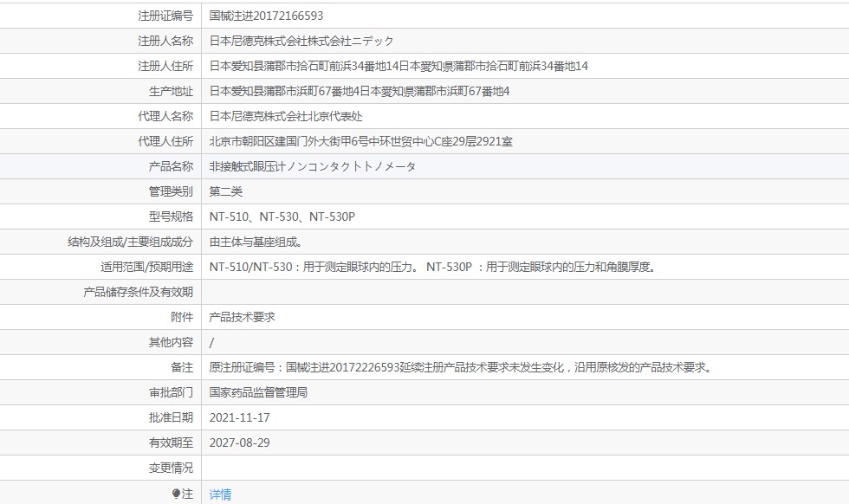This screenshot has height=504, width=849.
Task: Click the 代理人名称 label
Action: [x=165, y=116]
